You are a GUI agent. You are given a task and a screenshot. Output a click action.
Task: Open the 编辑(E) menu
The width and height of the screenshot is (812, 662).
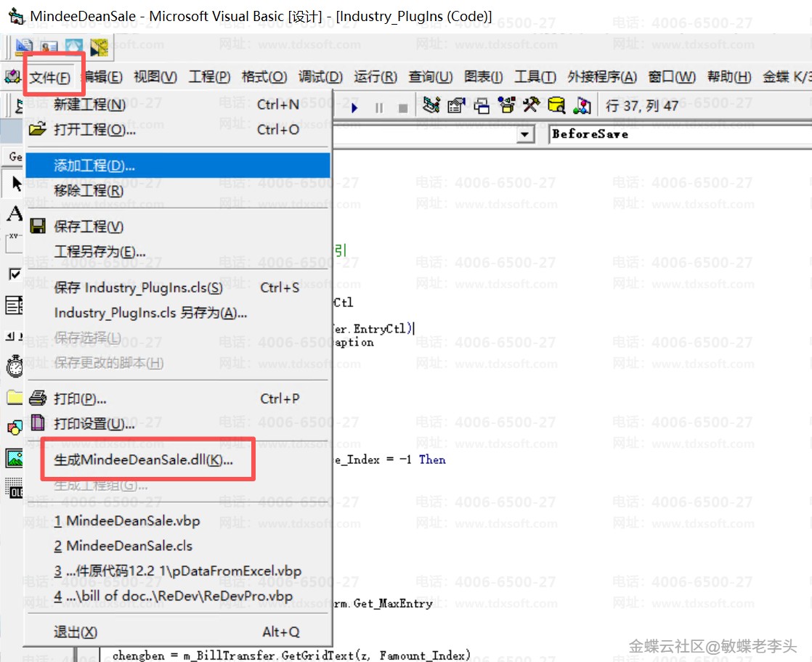(102, 78)
